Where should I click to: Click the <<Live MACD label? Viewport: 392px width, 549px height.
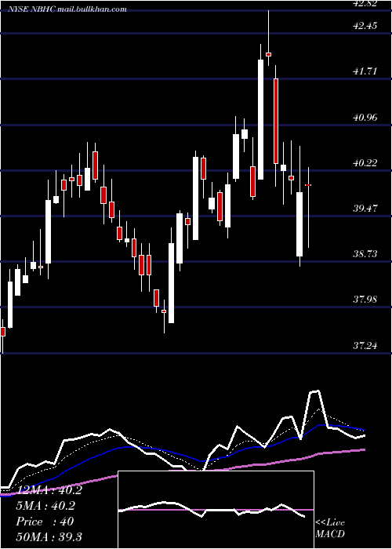pyautogui.click(x=330, y=528)
